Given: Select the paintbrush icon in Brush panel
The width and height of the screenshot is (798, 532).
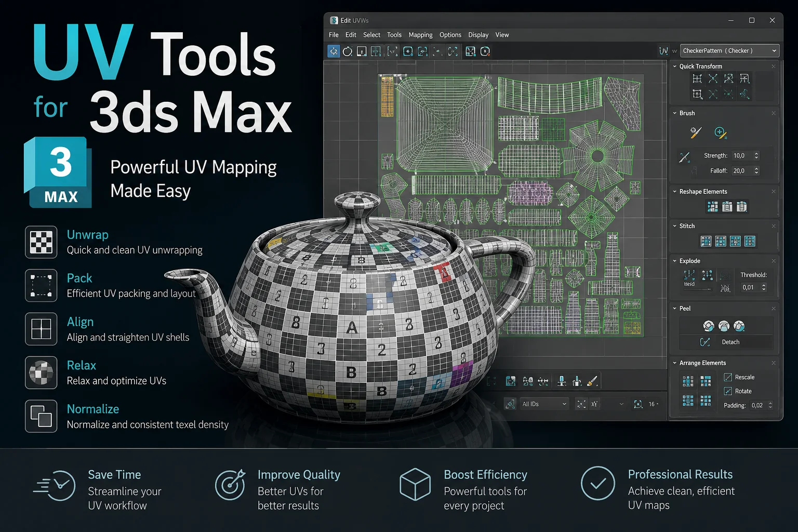Looking at the screenshot, I should point(696,132).
